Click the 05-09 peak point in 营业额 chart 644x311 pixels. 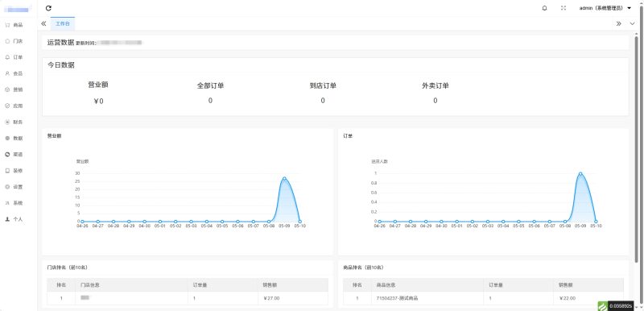click(284, 179)
